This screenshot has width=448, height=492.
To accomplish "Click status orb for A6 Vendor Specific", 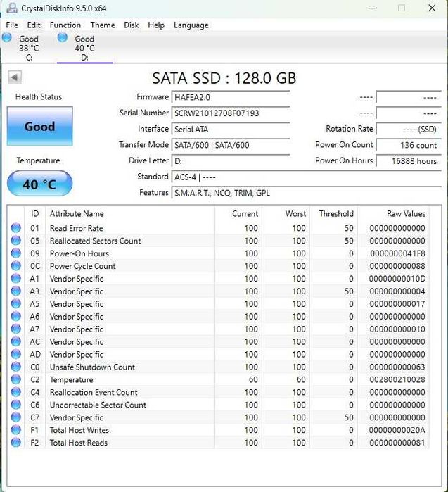I will 16,316.
